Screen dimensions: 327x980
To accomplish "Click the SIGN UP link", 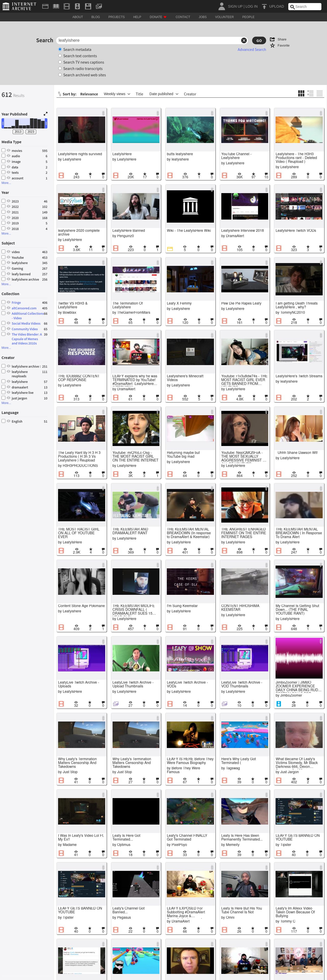I will [x=235, y=6].
